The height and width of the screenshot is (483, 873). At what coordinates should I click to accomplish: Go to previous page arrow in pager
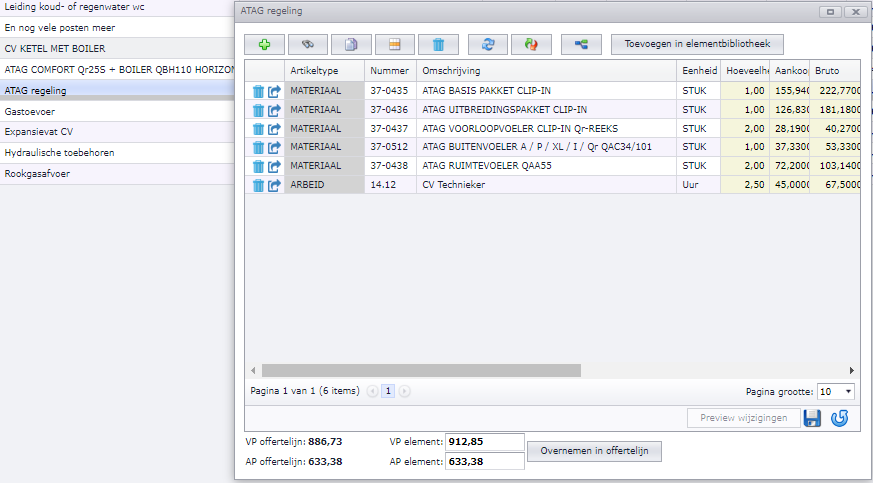click(372, 392)
